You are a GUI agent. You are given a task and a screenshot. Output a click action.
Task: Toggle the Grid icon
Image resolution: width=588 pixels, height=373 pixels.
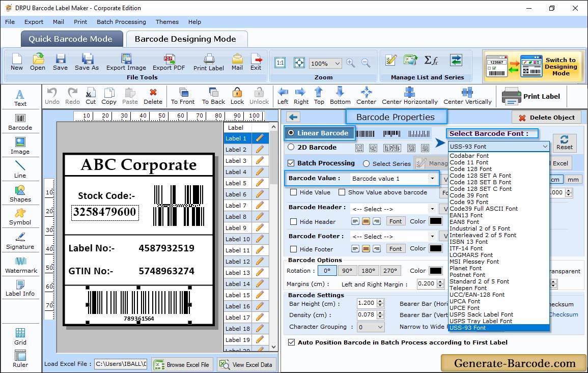point(20,336)
